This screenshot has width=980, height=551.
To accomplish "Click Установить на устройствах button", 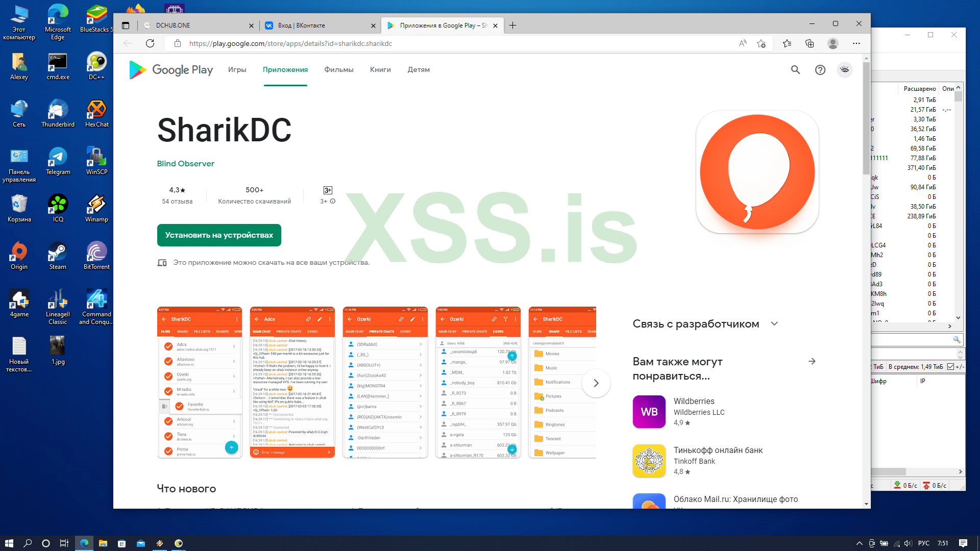I will pos(219,235).
